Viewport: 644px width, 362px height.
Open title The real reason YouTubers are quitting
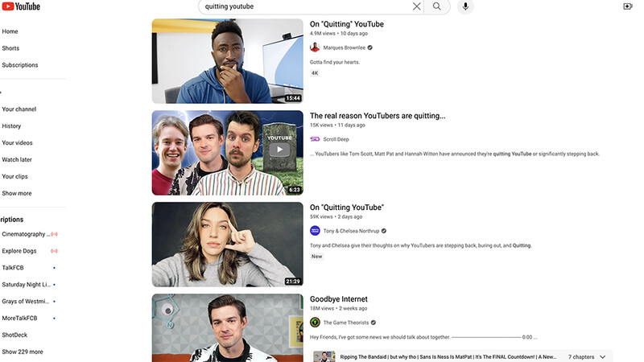(x=378, y=116)
